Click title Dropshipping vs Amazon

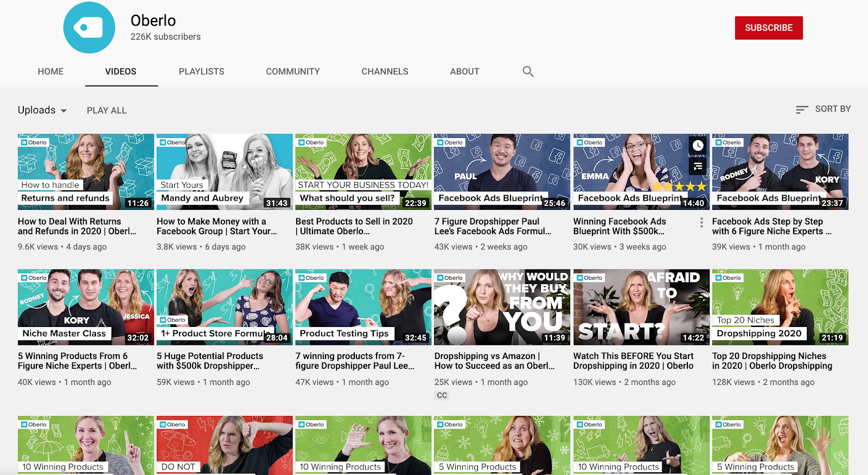(x=495, y=361)
